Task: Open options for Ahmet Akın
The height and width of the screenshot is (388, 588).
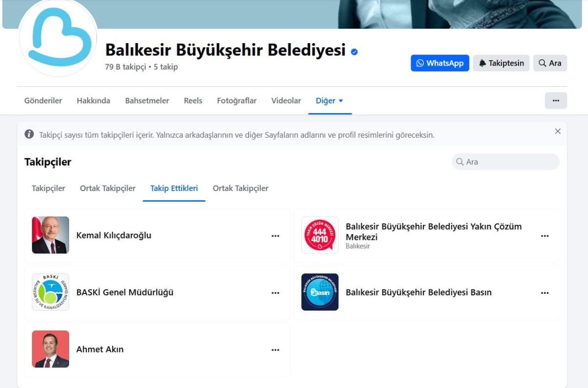Action: [x=275, y=350]
